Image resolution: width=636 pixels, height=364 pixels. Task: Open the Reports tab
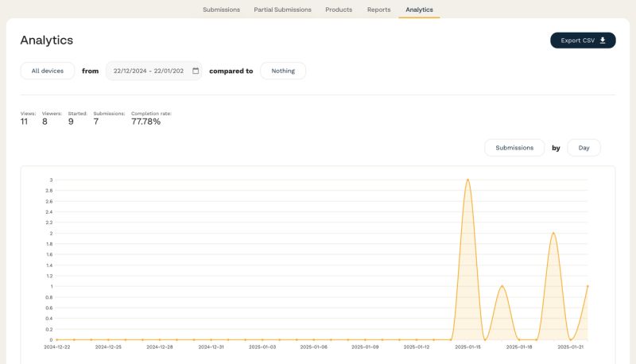378,10
